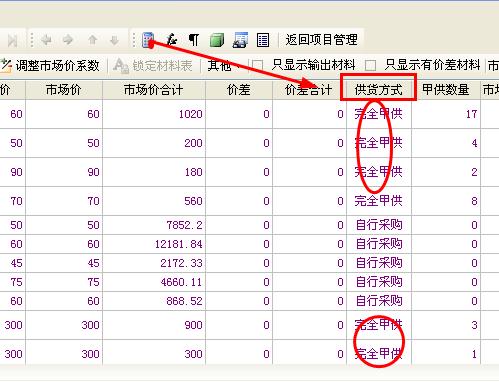
Task: Select the cell with value 12181.84
Action: pos(154,244)
